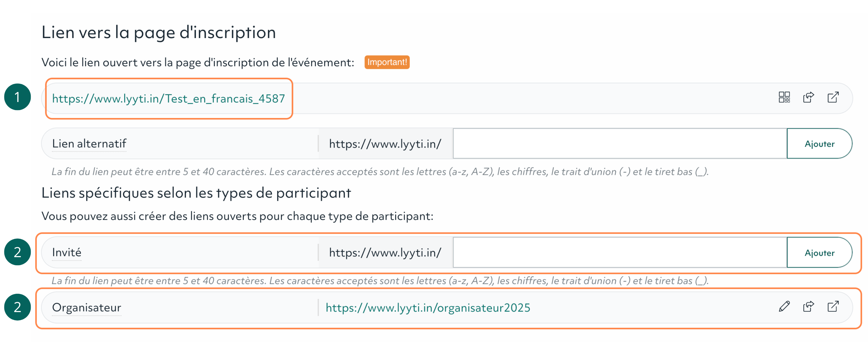Click heading "Liens spécifiques selon les types de participant"

click(196, 193)
